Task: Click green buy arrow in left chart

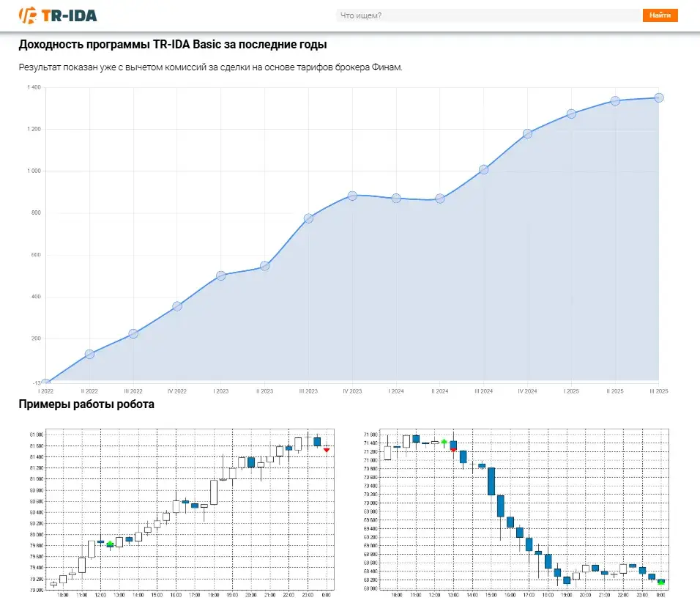Action: point(110,544)
